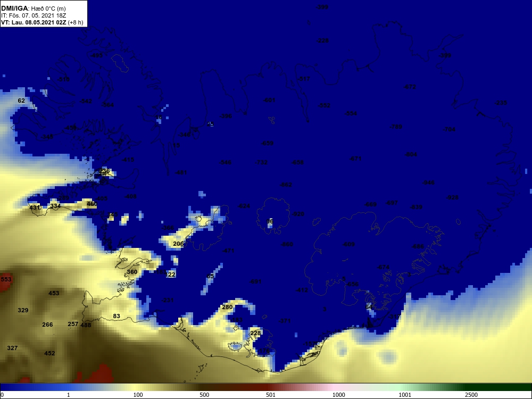The width and height of the screenshot is (532, 399).
Task: Click the map value '-804'
Action: [x=411, y=154]
